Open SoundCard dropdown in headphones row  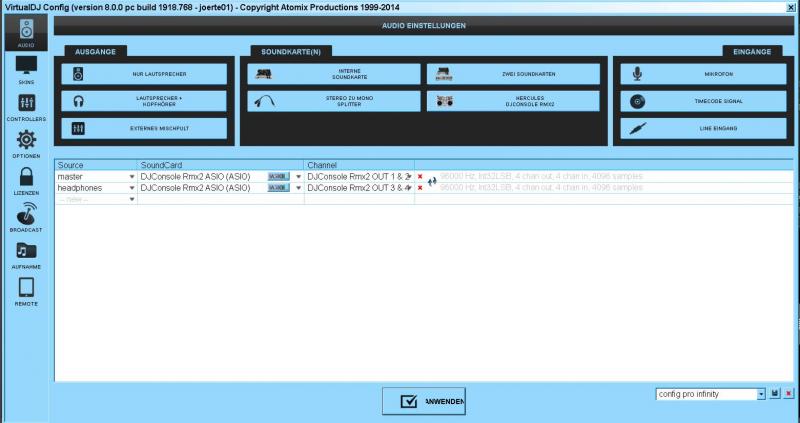tap(299, 188)
